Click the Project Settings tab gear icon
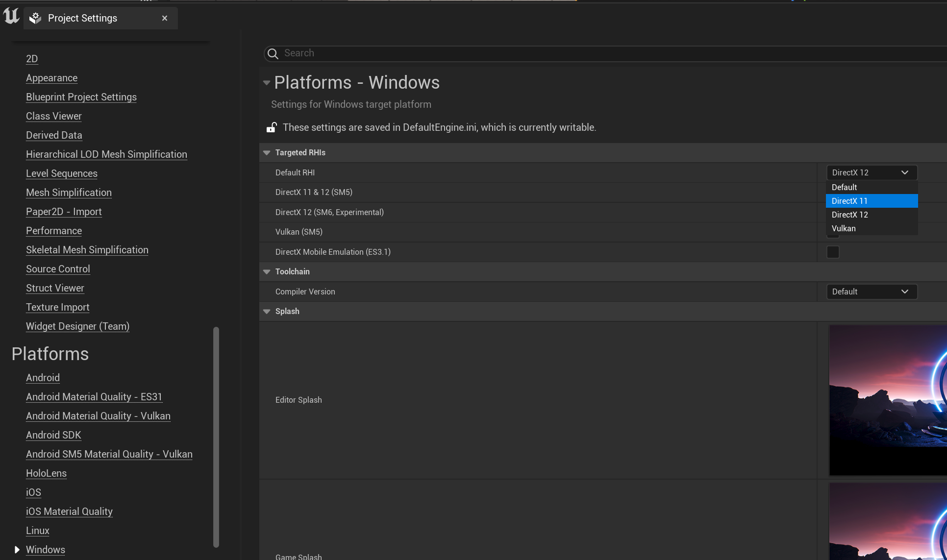947x560 pixels. click(x=35, y=18)
